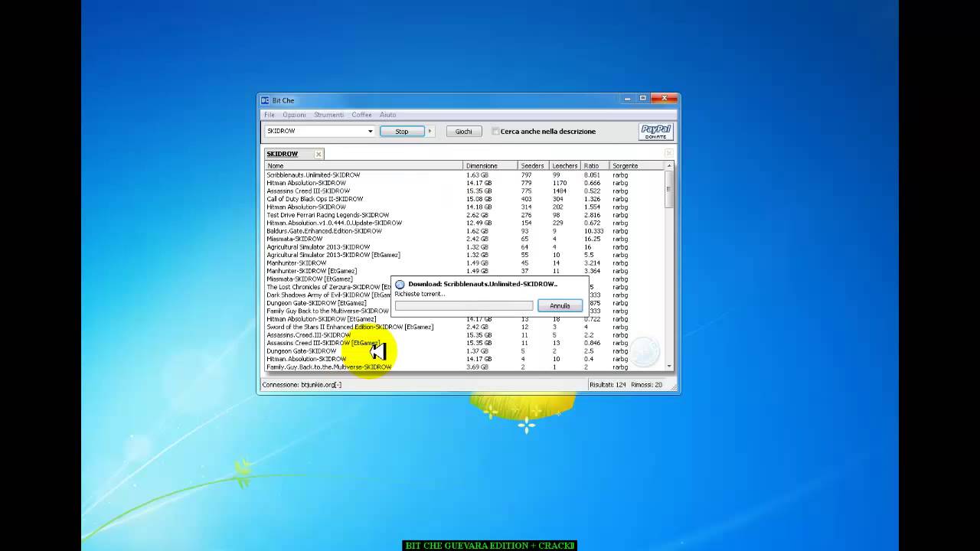980x551 pixels.
Task: Select the Dungeon Gate-SKIDROW [EtGamez] row
Action: (328, 303)
